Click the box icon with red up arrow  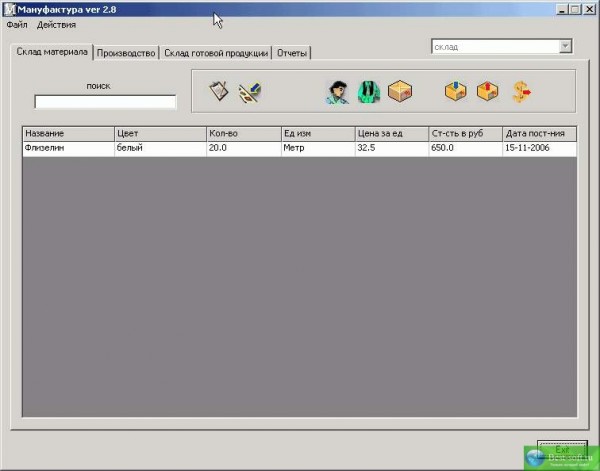(x=487, y=92)
